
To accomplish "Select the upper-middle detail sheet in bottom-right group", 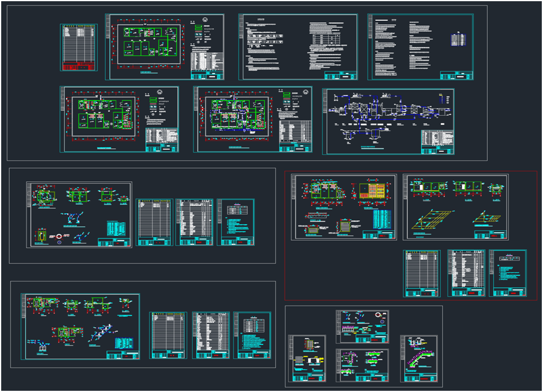I will tap(362, 327).
